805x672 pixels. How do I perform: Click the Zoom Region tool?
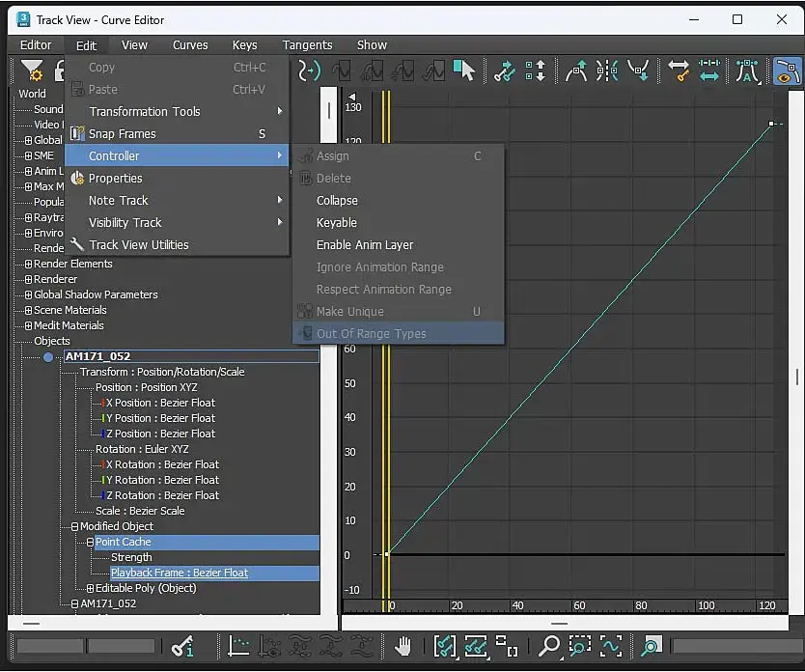pos(579,646)
